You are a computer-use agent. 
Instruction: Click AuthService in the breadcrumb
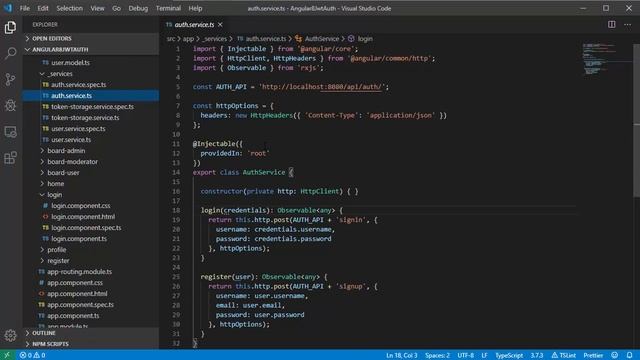(x=322, y=39)
